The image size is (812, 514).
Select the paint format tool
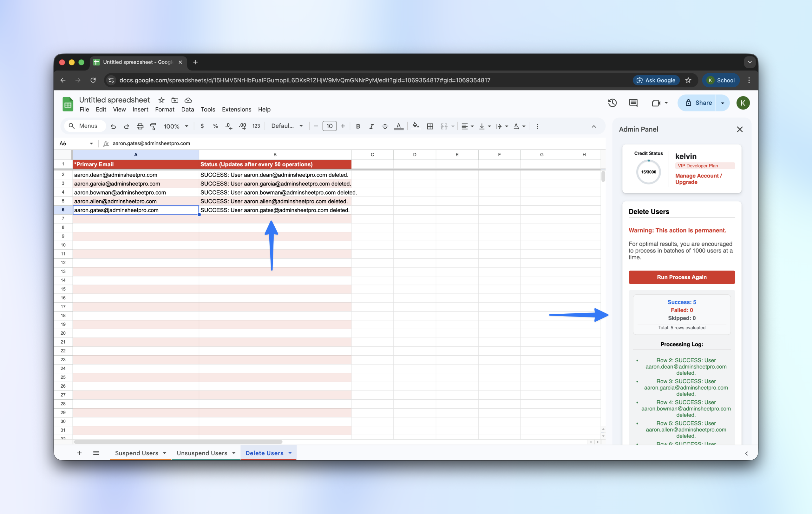pos(153,126)
